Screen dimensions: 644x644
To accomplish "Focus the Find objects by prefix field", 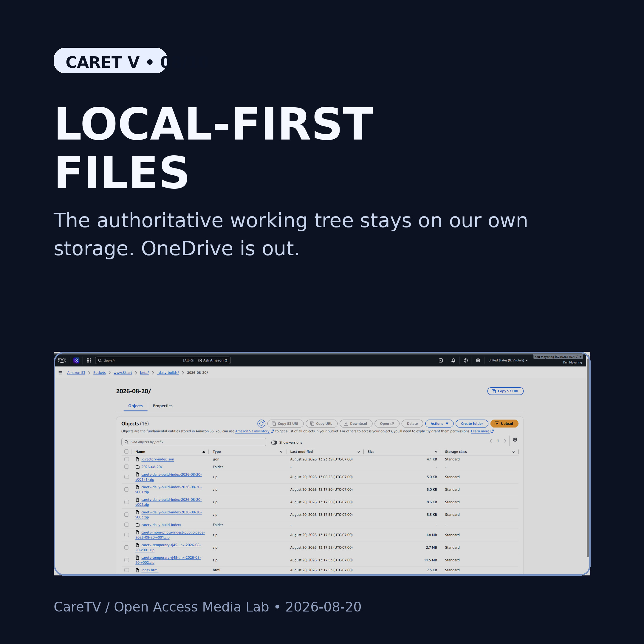I will tap(194, 442).
